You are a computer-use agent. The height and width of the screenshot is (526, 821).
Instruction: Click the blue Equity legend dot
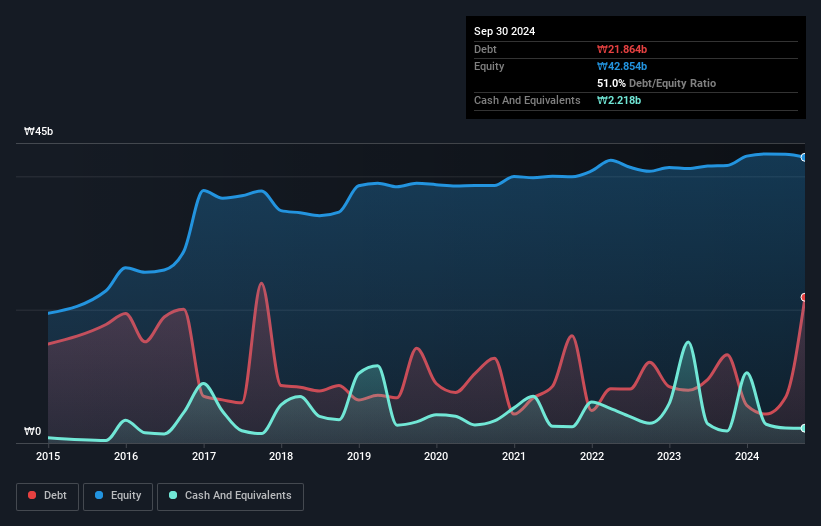point(99,495)
